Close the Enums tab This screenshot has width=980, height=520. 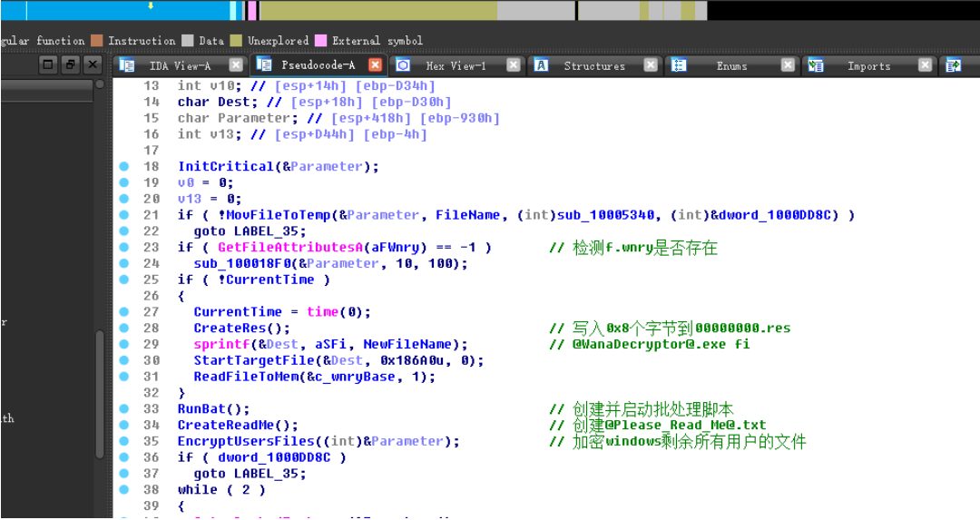coord(789,65)
